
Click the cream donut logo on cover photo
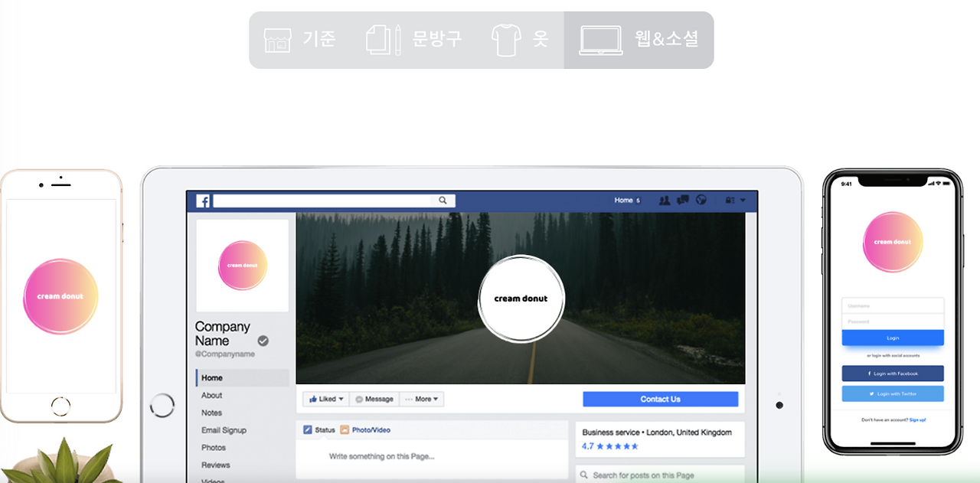click(521, 299)
